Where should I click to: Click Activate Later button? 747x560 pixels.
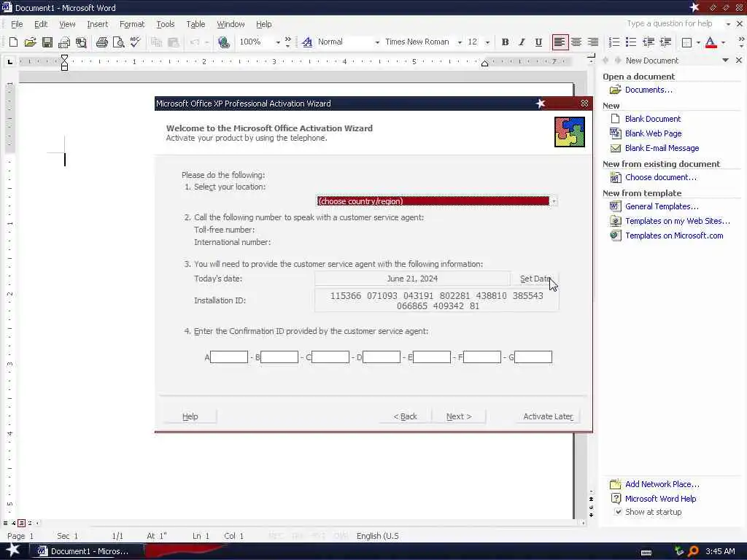[548, 416]
